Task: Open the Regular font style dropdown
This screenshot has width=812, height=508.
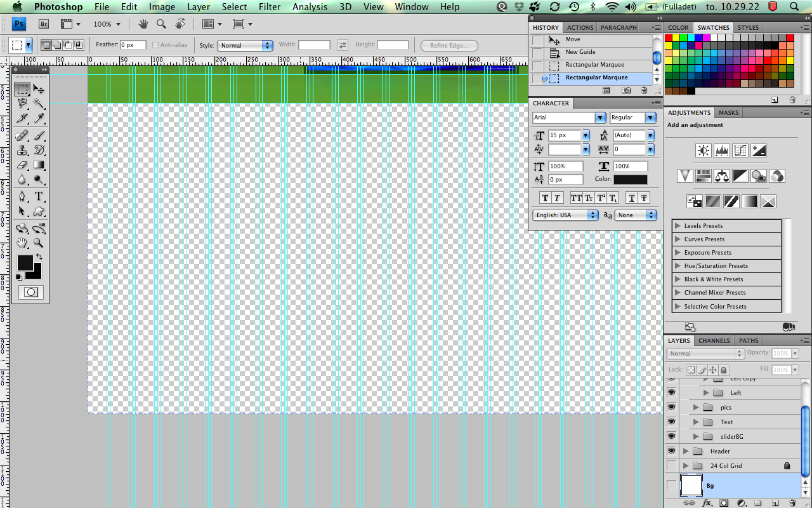Action: click(651, 117)
